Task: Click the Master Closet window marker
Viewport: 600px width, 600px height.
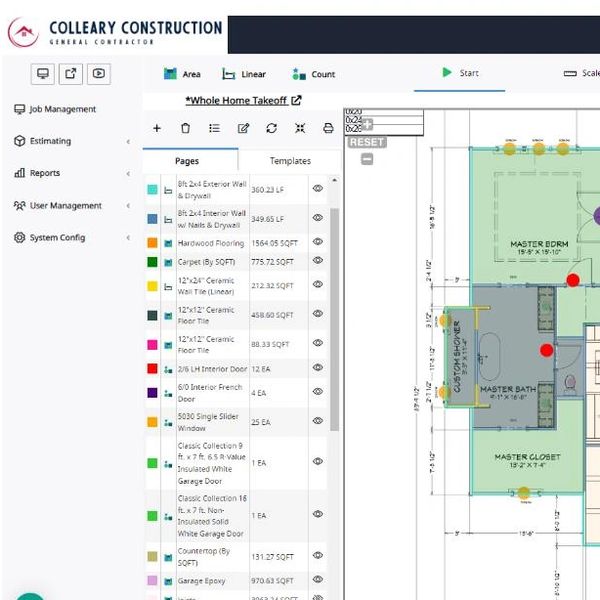Action: [x=523, y=493]
